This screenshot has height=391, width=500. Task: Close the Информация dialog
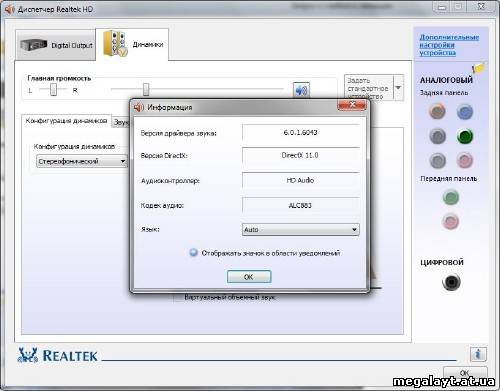pyautogui.click(x=352, y=106)
